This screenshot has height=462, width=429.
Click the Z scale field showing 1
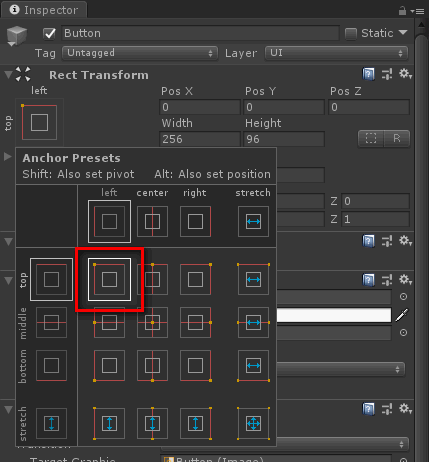pyautogui.click(x=375, y=219)
